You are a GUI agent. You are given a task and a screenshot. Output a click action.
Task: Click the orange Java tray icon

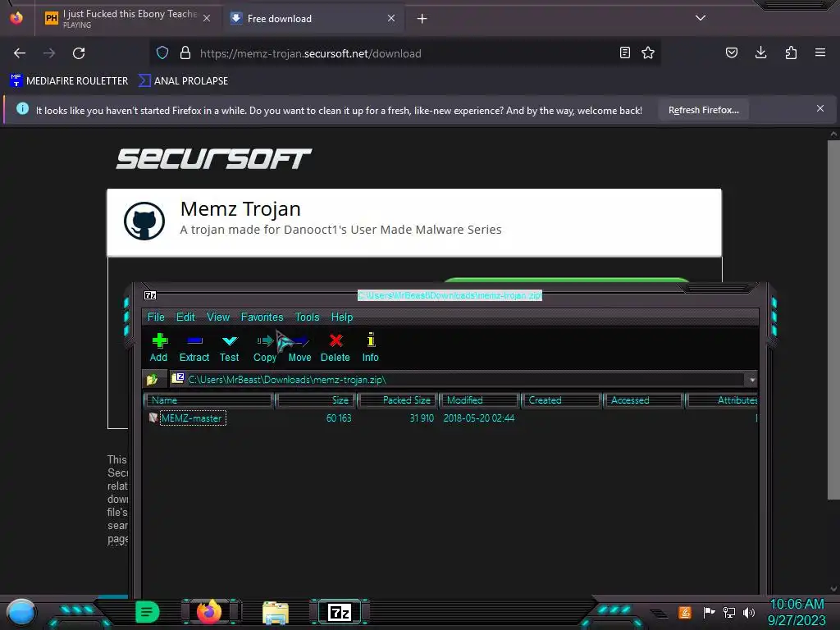[685, 612]
